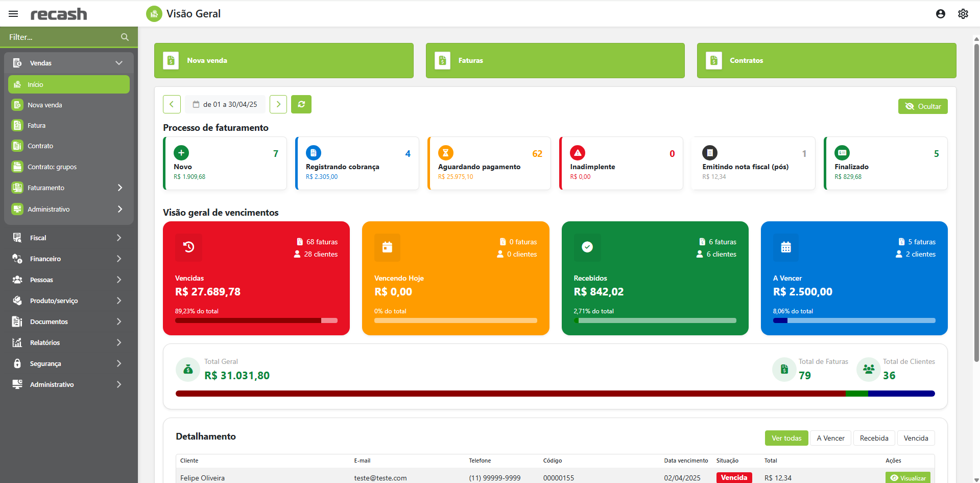Click the Inadimplente warning icon
Viewport: 980px width, 483px height.
(x=578, y=153)
